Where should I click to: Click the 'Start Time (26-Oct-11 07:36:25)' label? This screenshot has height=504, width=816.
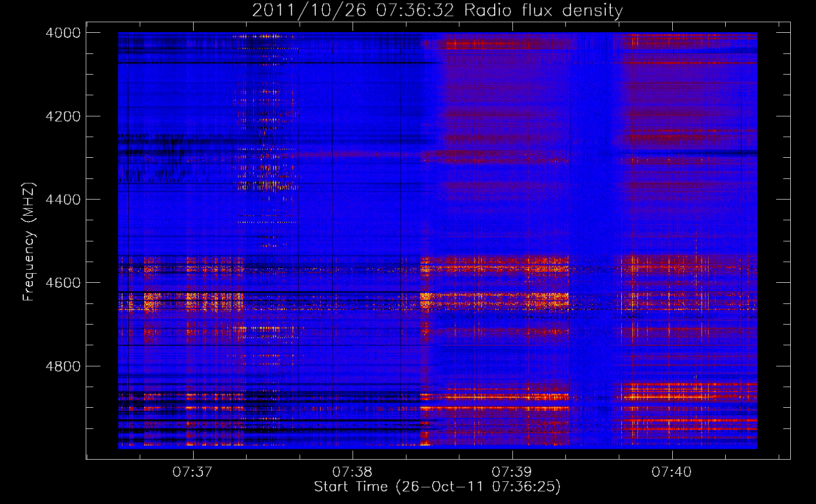click(437, 487)
